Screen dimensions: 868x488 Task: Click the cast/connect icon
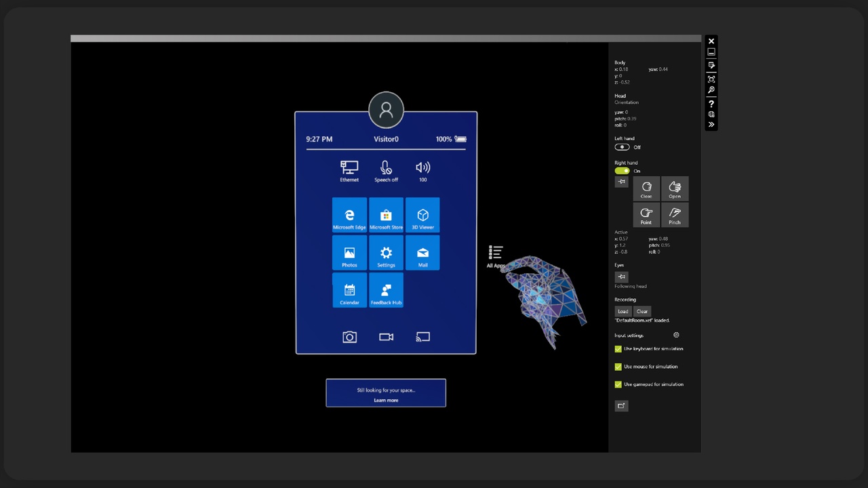[422, 337]
